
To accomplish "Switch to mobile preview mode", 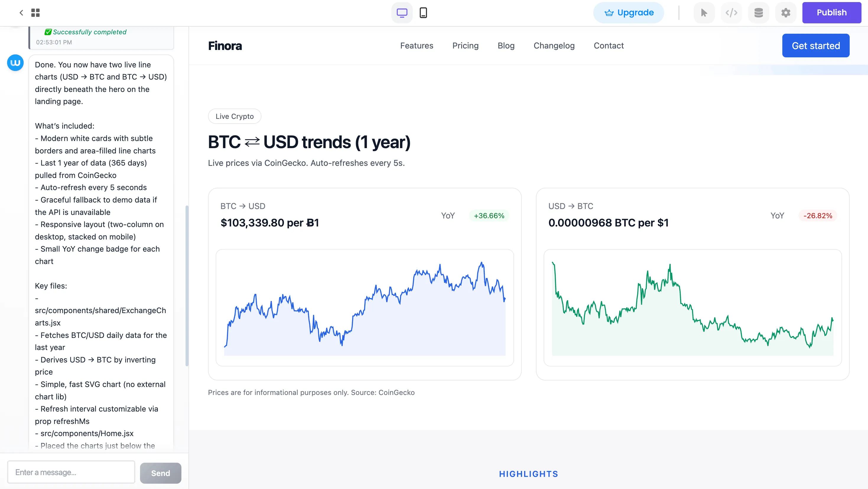I will [423, 12].
